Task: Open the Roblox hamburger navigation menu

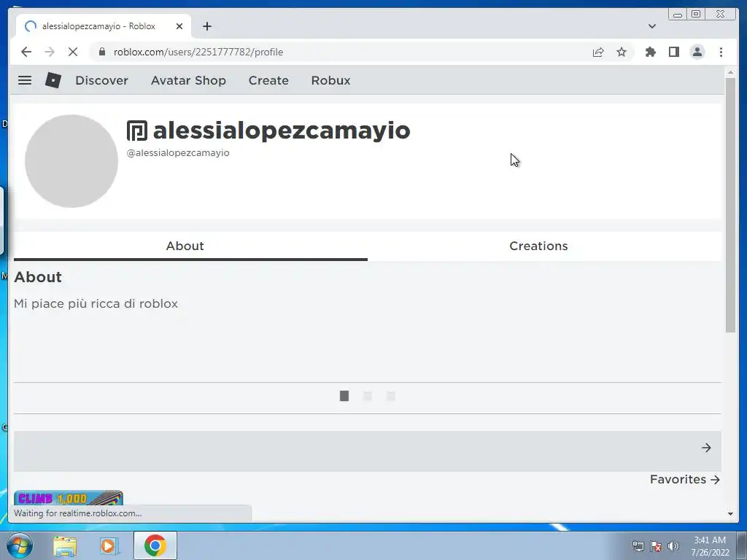Action: pyautogui.click(x=25, y=80)
